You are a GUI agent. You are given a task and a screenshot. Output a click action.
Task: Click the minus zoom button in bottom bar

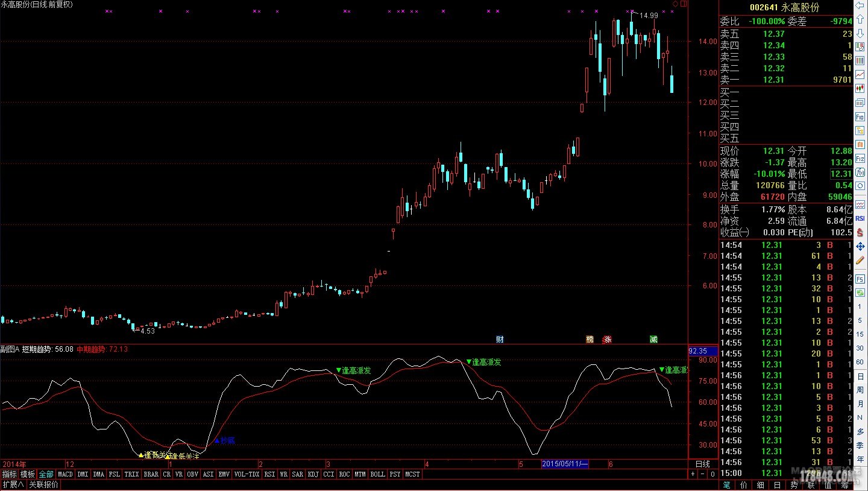click(x=703, y=474)
